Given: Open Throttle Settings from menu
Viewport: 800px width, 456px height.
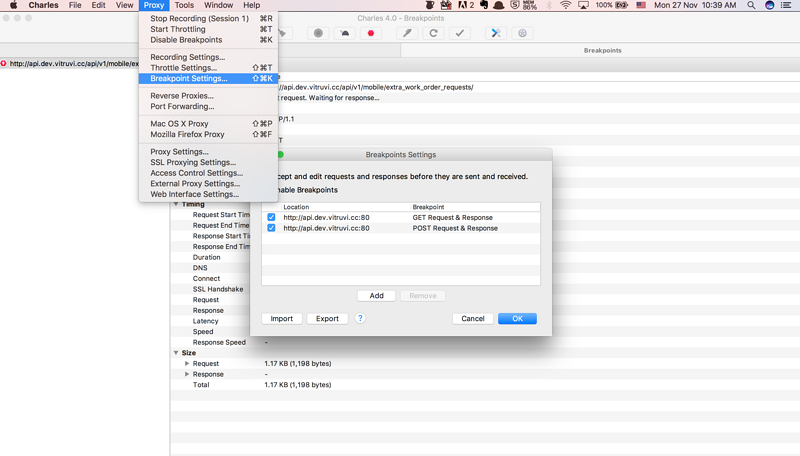Looking at the screenshot, I should point(208,68).
